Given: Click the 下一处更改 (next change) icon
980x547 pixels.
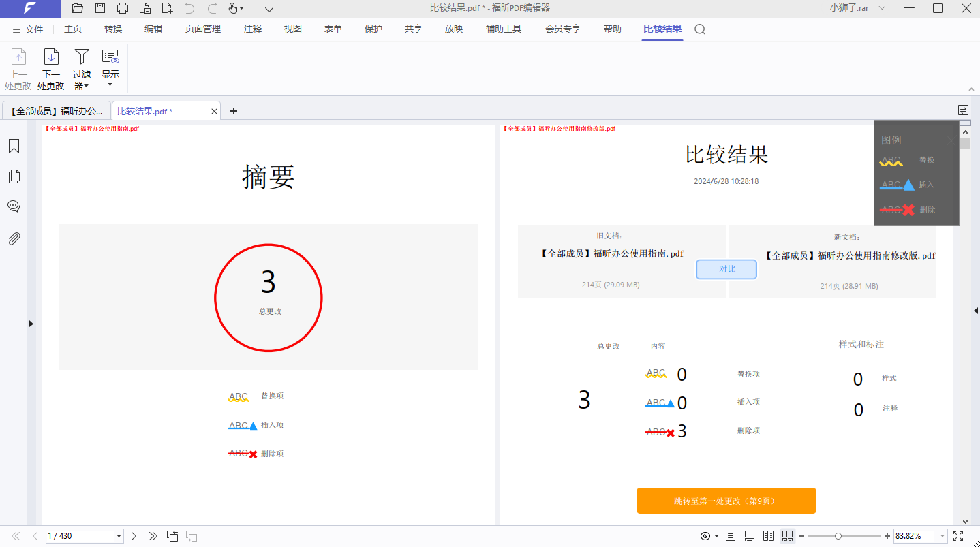Looking at the screenshot, I should click(50, 58).
